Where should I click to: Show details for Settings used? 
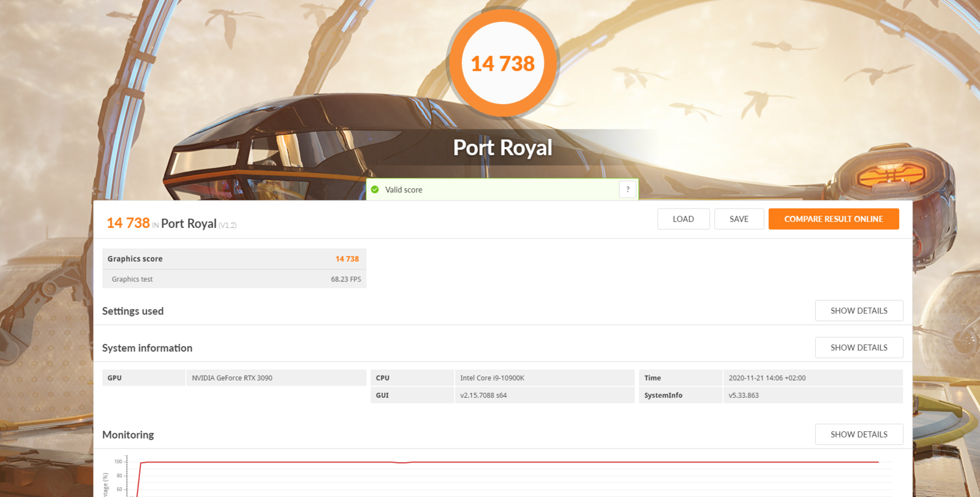pyautogui.click(x=859, y=311)
